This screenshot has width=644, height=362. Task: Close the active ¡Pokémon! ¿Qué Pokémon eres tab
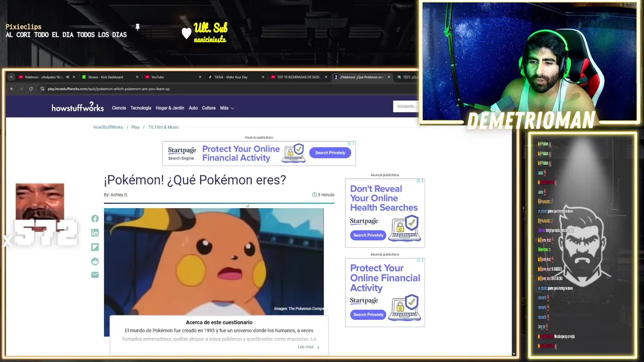388,77
